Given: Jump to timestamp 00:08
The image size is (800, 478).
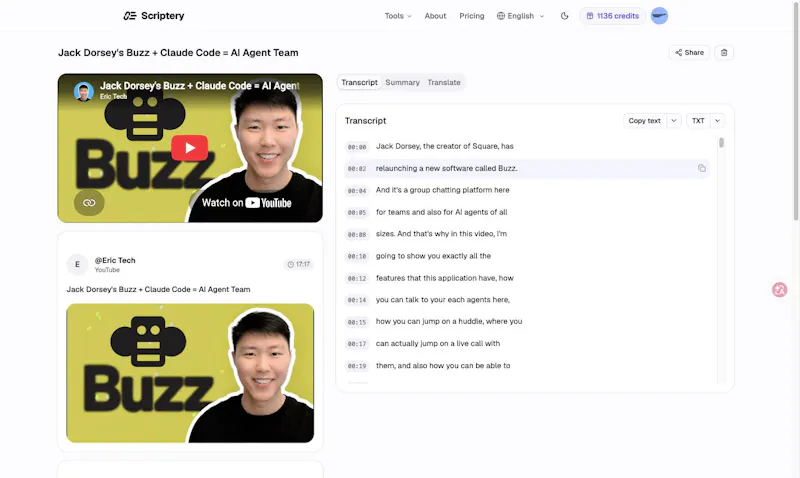Looking at the screenshot, I should point(357,235).
